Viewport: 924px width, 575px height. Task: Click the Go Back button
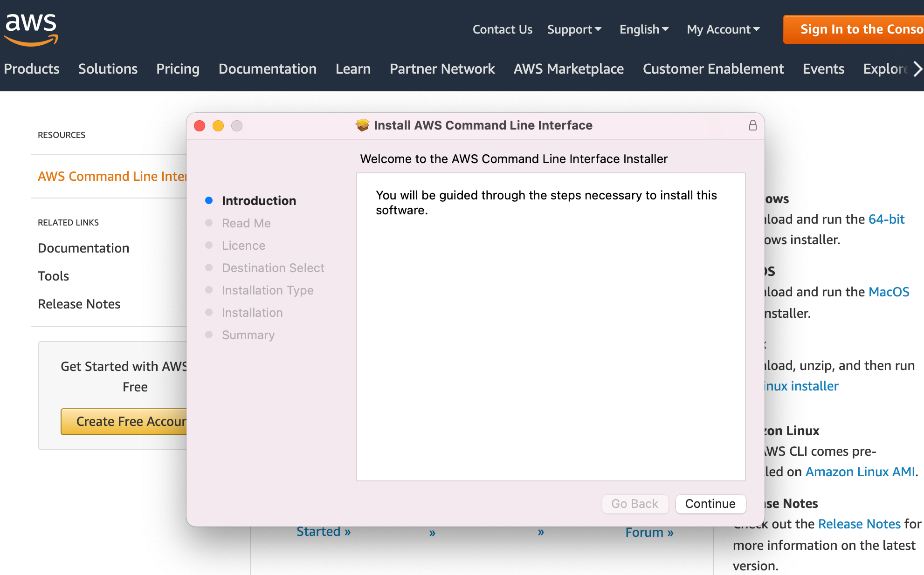pyautogui.click(x=634, y=504)
